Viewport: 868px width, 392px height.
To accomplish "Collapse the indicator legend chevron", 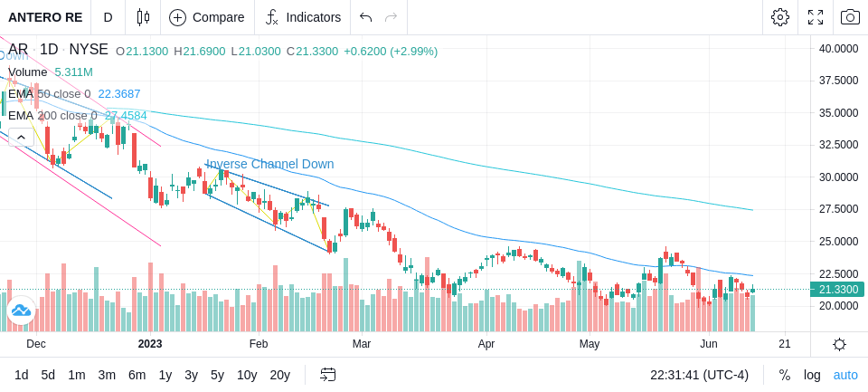I will (21, 137).
